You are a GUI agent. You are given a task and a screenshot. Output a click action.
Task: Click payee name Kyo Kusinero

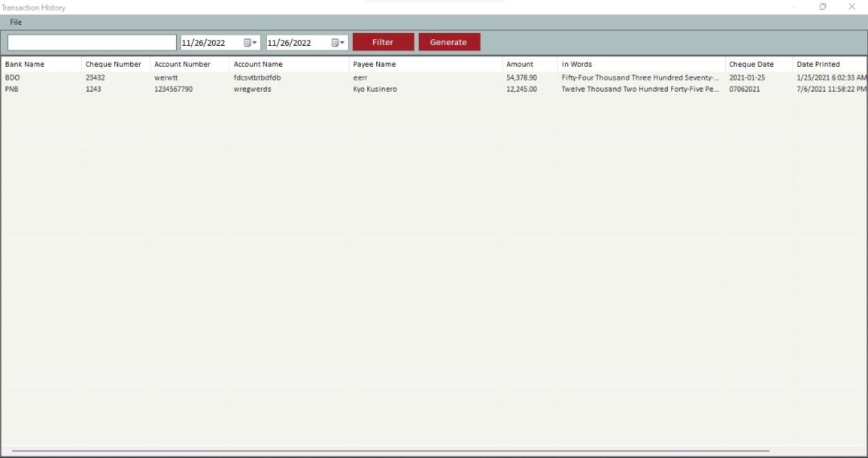(x=375, y=89)
